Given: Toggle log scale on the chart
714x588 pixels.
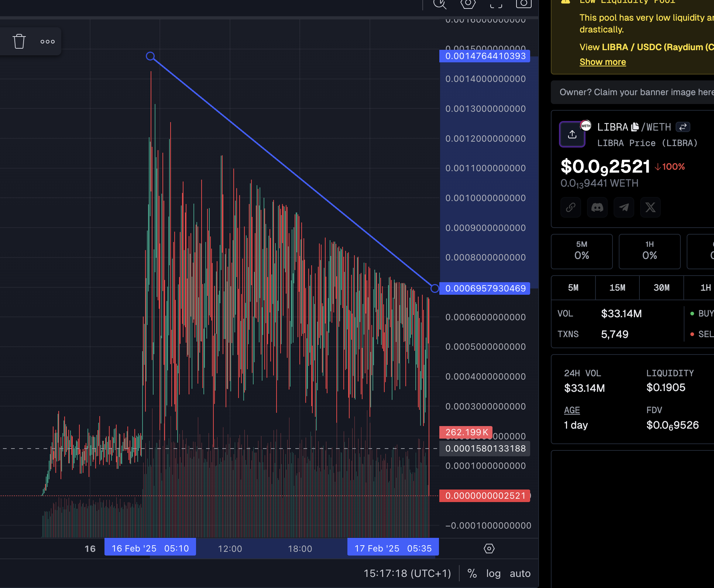Looking at the screenshot, I should 493,573.
